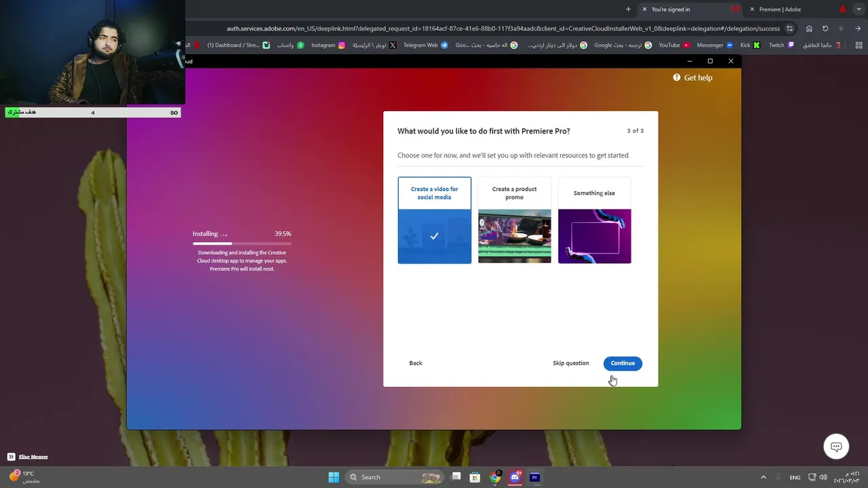Open the chat support bubble icon

pos(836,447)
